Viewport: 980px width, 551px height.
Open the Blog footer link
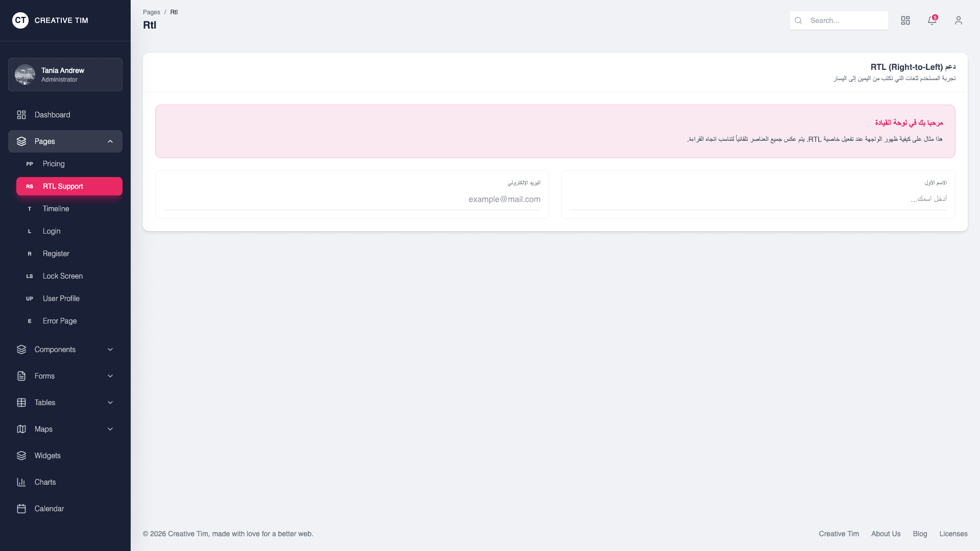click(920, 534)
